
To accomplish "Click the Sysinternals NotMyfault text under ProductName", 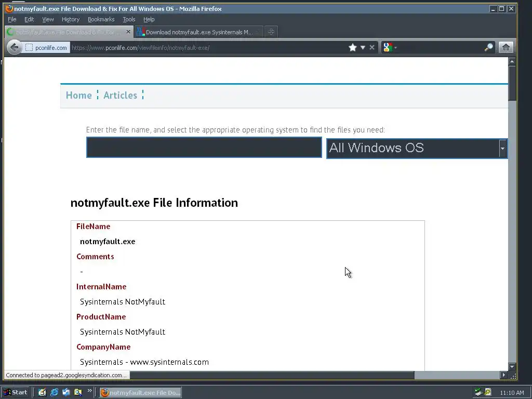I will coord(123,332).
